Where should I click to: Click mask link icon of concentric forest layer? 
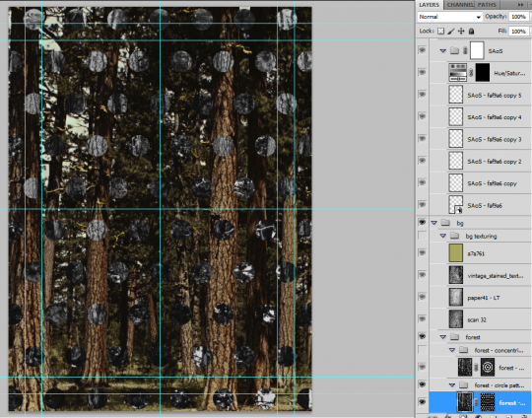(x=476, y=368)
